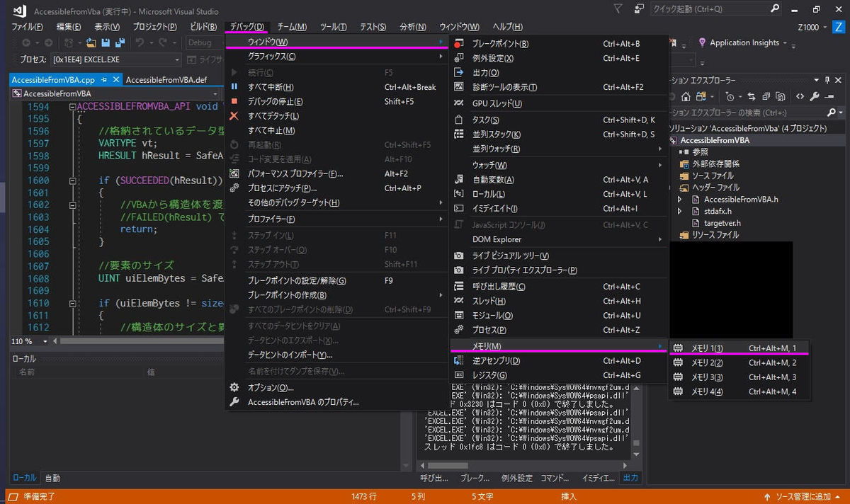Choose データヒントのインポート(Y)
This screenshot has height=504, width=850.
(337, 355)
